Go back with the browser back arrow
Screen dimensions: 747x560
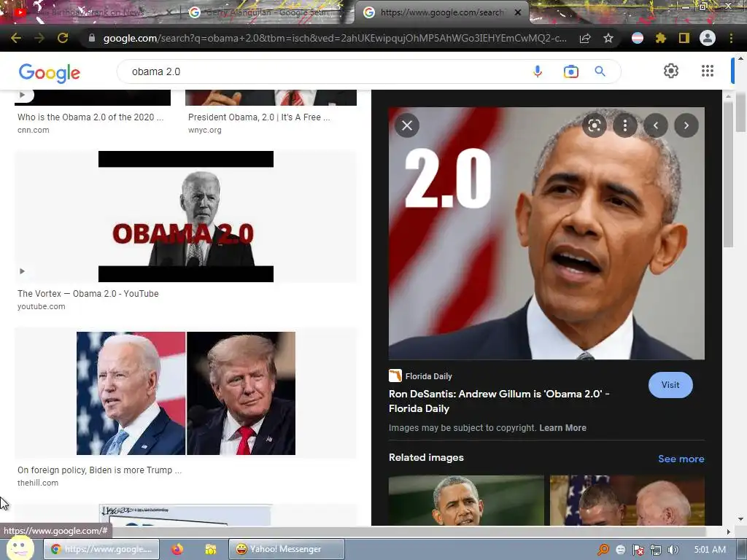click(x=16, y=38)
